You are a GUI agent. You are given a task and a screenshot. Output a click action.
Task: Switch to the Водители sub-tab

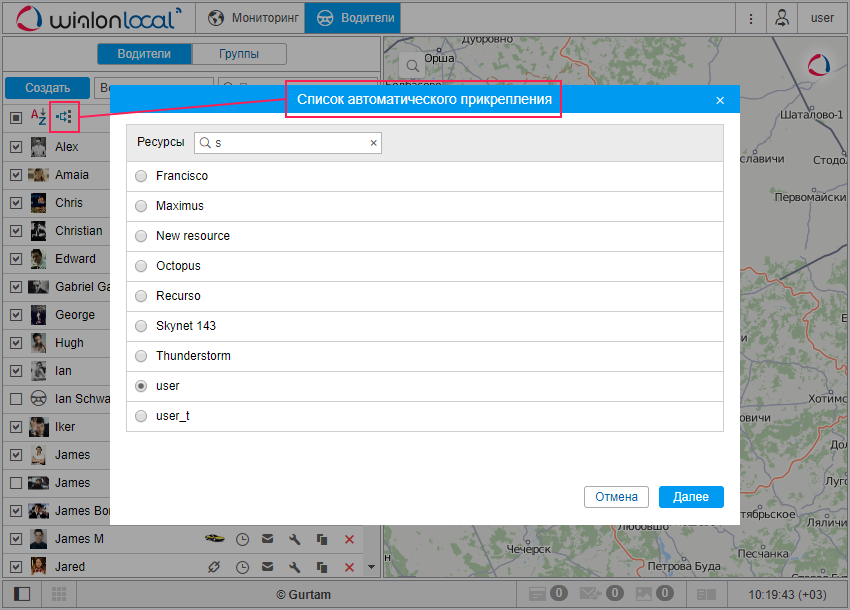(x=144, y=54)
